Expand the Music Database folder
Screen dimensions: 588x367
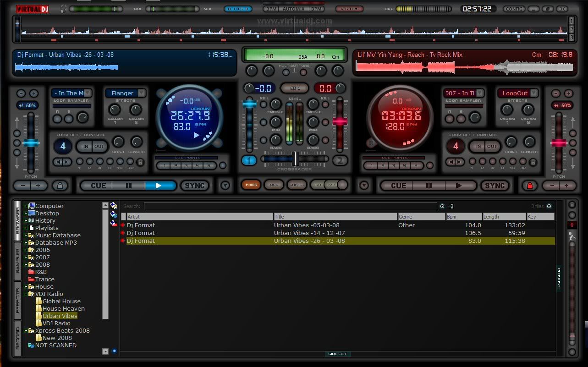coord(26,236)
